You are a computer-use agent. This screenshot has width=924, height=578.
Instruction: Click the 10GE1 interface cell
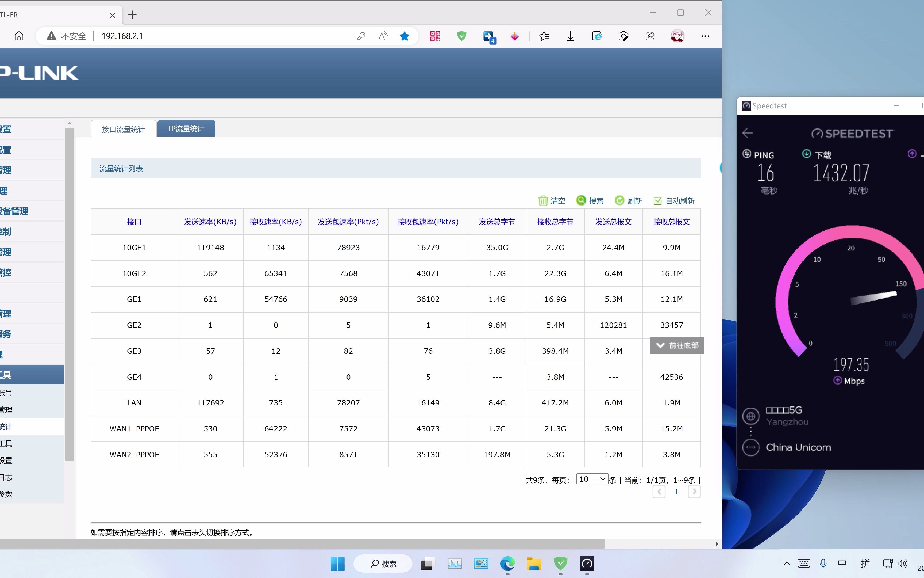[x=134, y=247]
